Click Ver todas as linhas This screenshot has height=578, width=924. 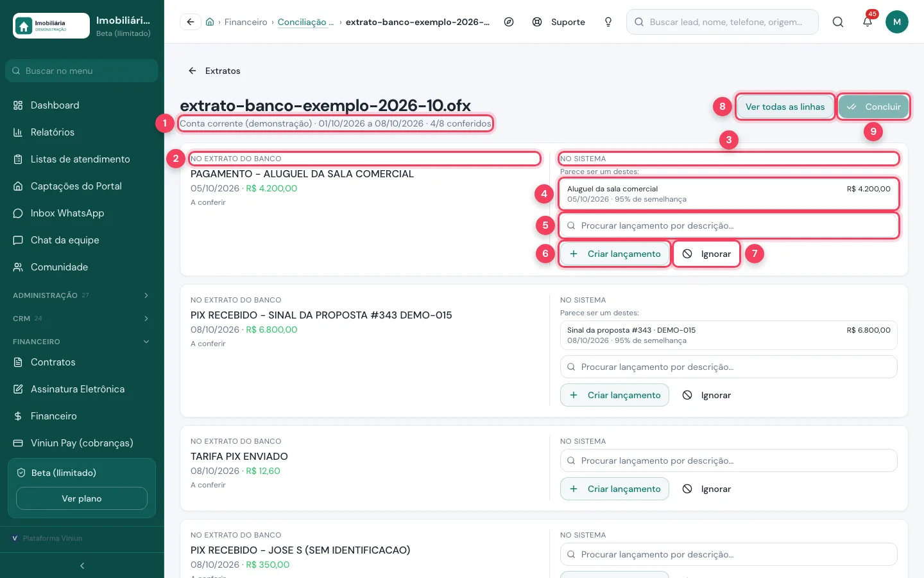point(785,107)
